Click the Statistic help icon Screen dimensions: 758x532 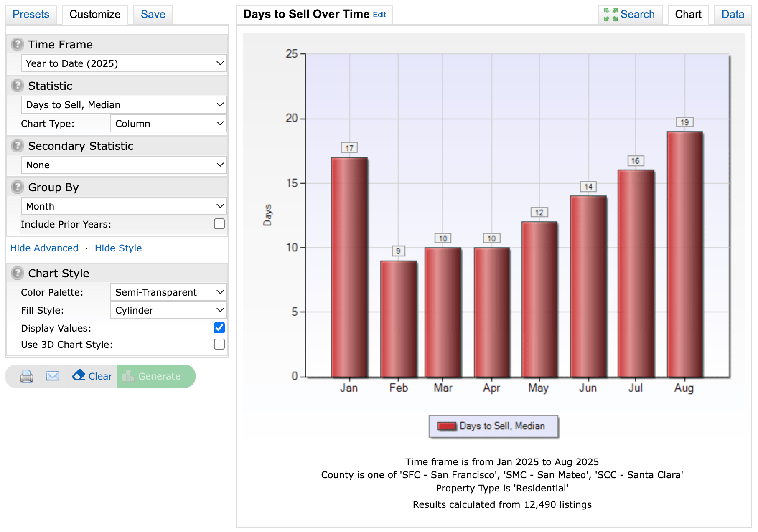(x=17, y=86)
